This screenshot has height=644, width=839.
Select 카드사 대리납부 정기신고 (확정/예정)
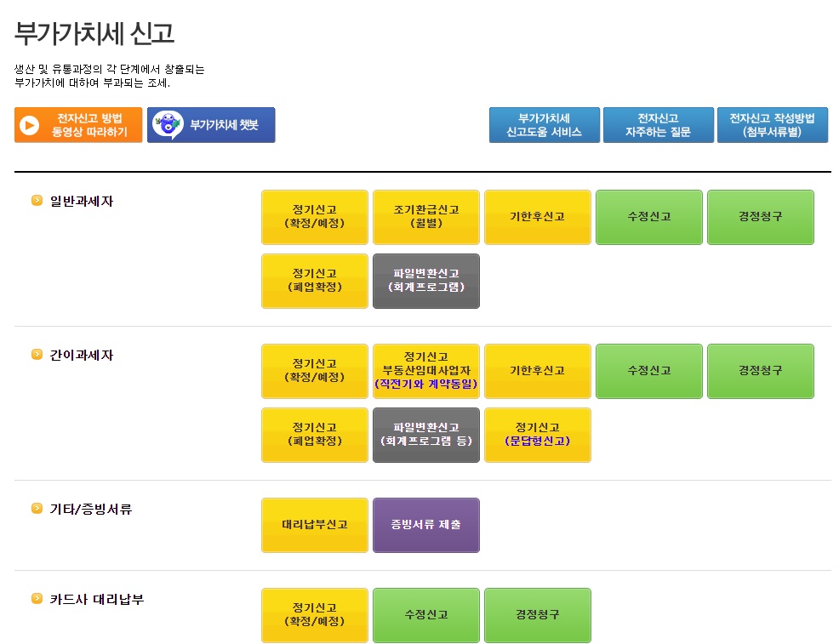pyautogui.click(x=315, y=615)
